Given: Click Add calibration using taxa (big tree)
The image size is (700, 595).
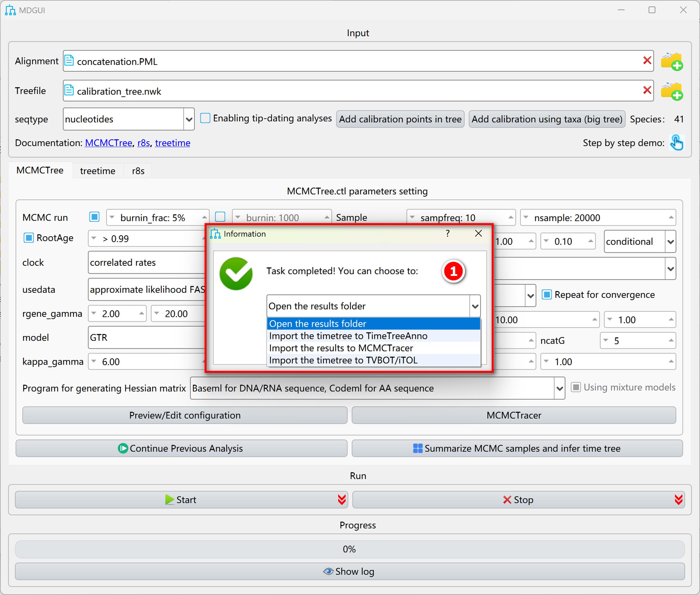Looking at the screenshot, I should [x=547, y=119].
